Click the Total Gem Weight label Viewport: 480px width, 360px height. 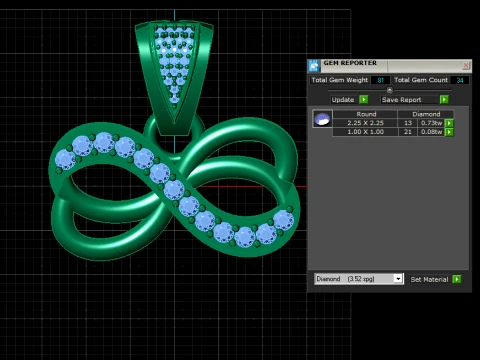tap(340, 80)
